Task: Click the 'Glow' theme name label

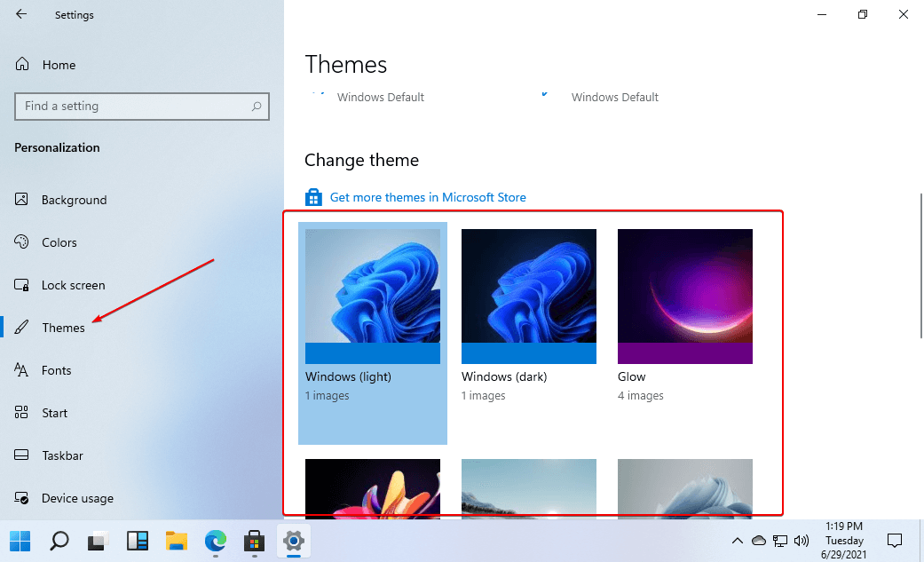Action: click(x=631, y=376)
